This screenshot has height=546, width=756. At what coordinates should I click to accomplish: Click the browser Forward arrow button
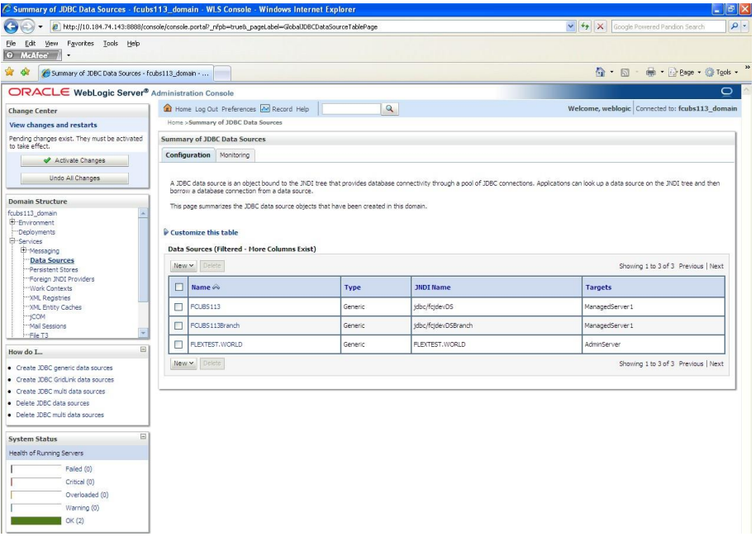coord(27,27)
